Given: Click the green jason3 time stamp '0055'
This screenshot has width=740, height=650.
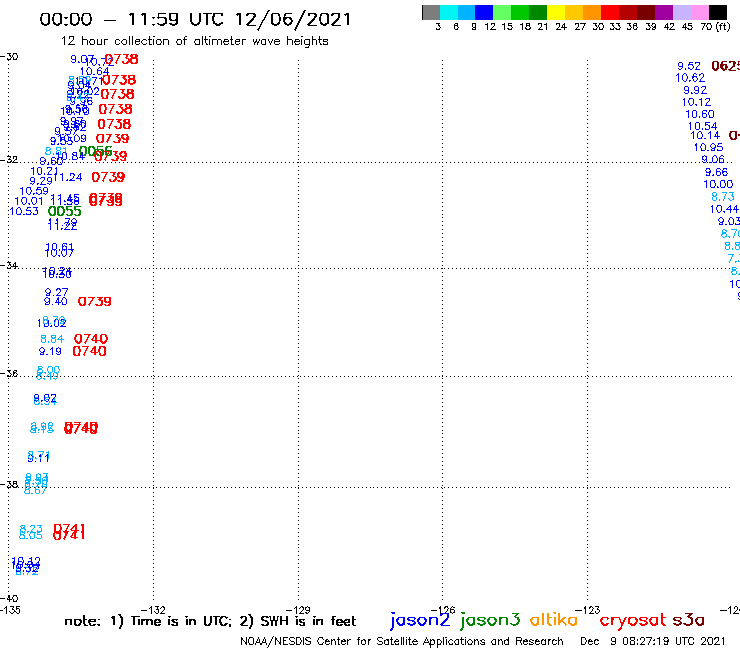Looking at the screenshot, I should 65,211.
